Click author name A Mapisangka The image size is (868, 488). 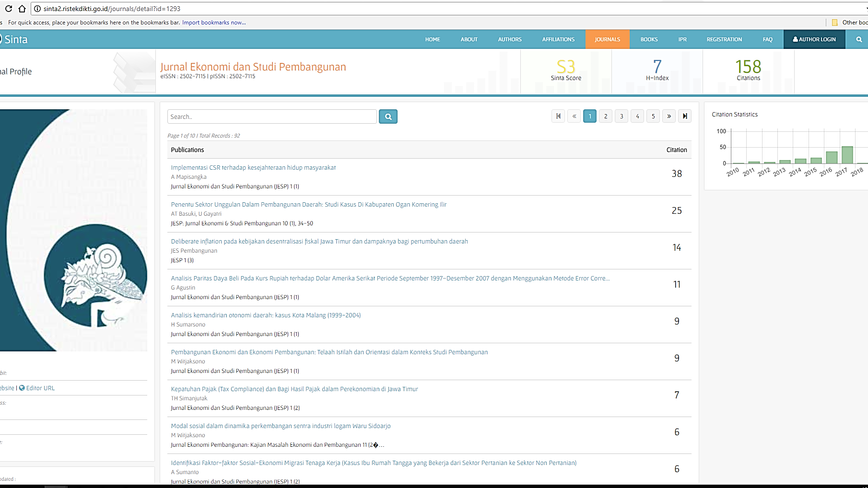(188, 177)
